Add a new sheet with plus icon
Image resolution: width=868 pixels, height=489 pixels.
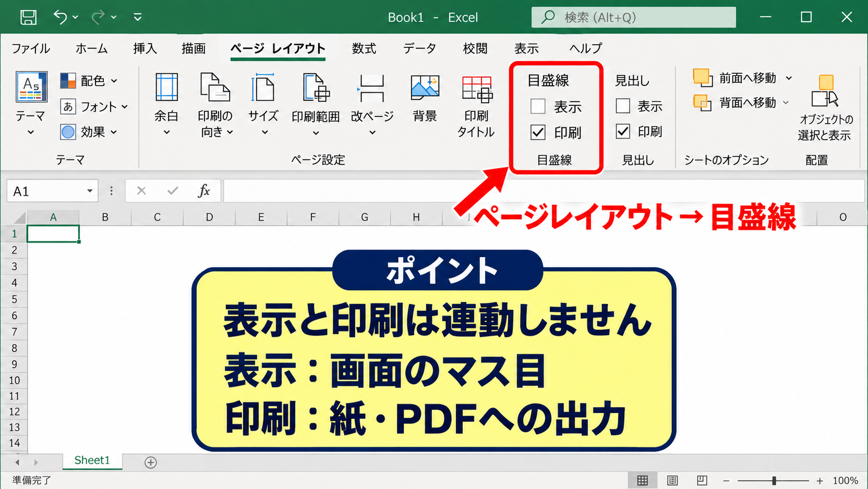151,462
